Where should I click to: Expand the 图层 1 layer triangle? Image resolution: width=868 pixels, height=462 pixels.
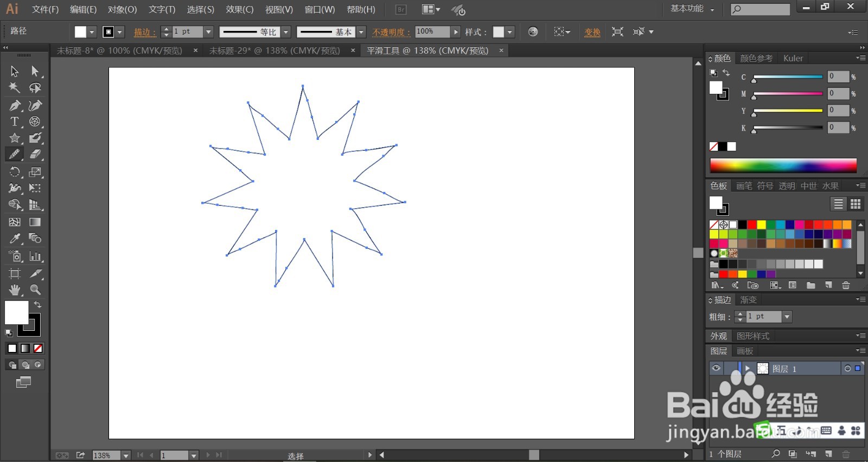pos(748,368)
